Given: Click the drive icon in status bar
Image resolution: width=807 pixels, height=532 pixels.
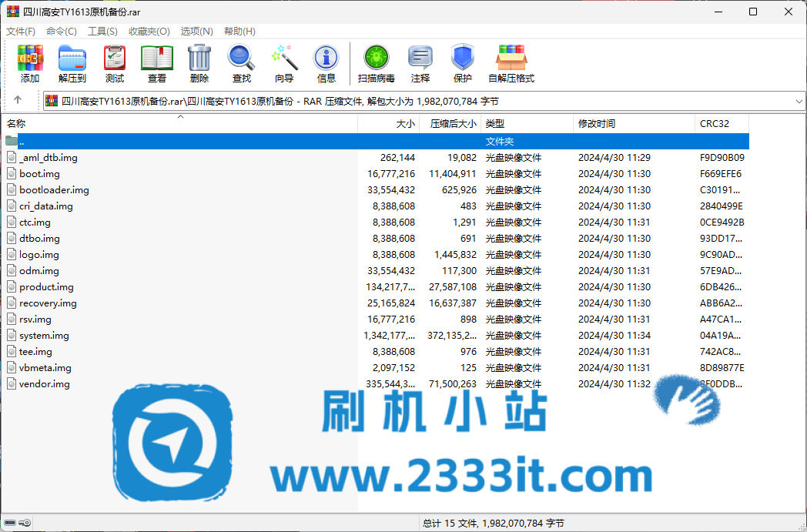Looking at the screenshot, I should [x=10, y=523].
